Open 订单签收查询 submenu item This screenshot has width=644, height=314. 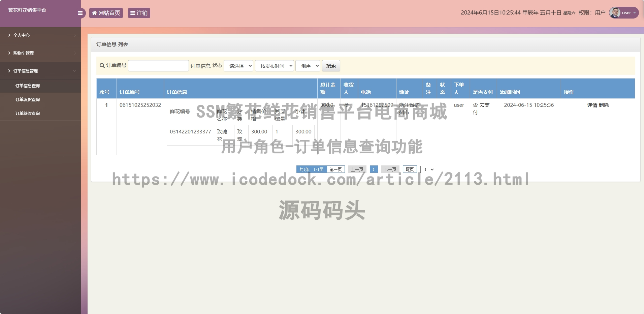(28, 114)
